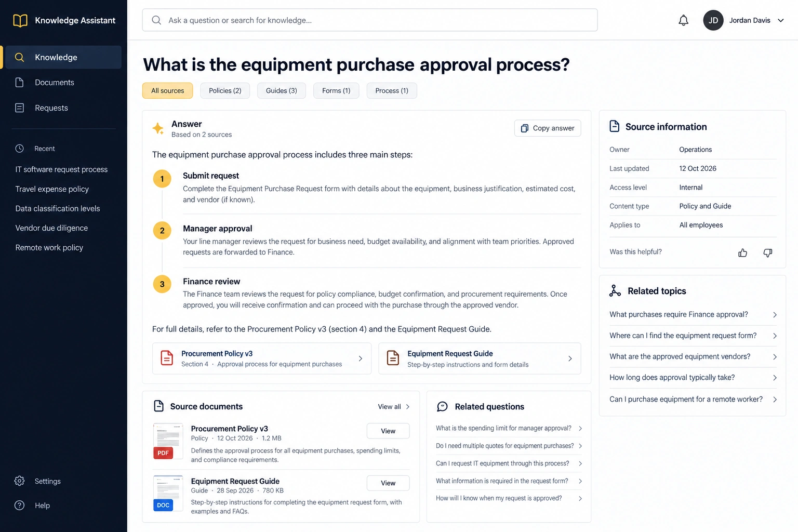Click View all source documents link
This screenshot has height=532, width=798.
(394, 407)
